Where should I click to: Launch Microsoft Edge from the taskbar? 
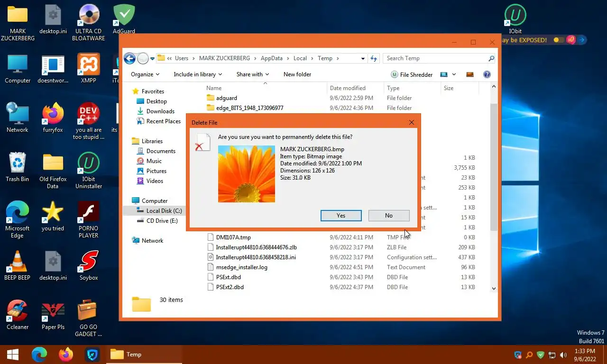[x=39, y=355]
